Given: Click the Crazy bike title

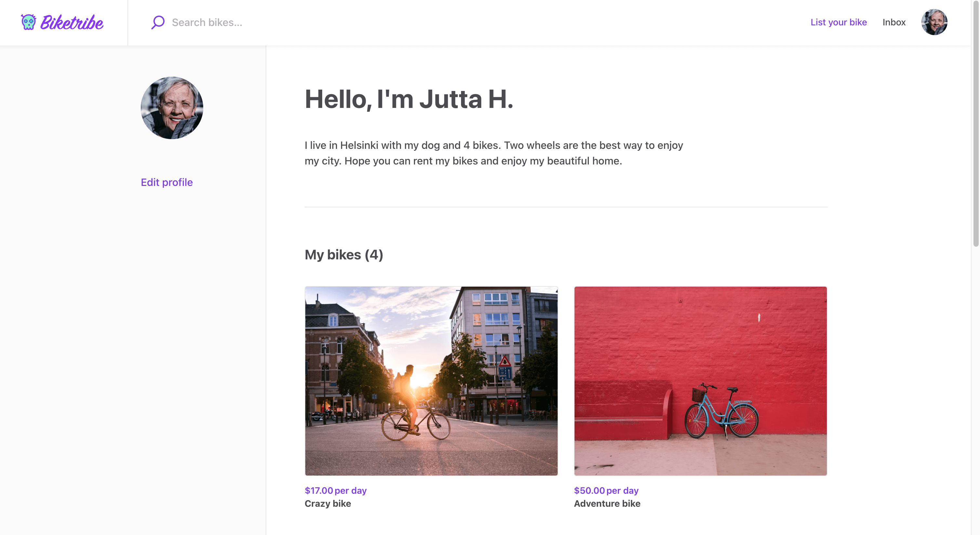Looking at the screenshot, I should click(x=328, y=503).
